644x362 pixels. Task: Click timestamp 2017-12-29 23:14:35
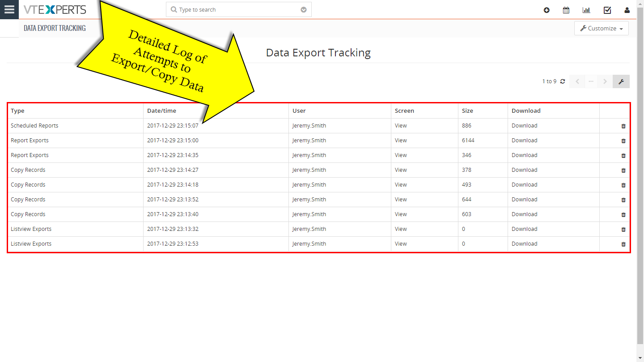coord(173,155)
